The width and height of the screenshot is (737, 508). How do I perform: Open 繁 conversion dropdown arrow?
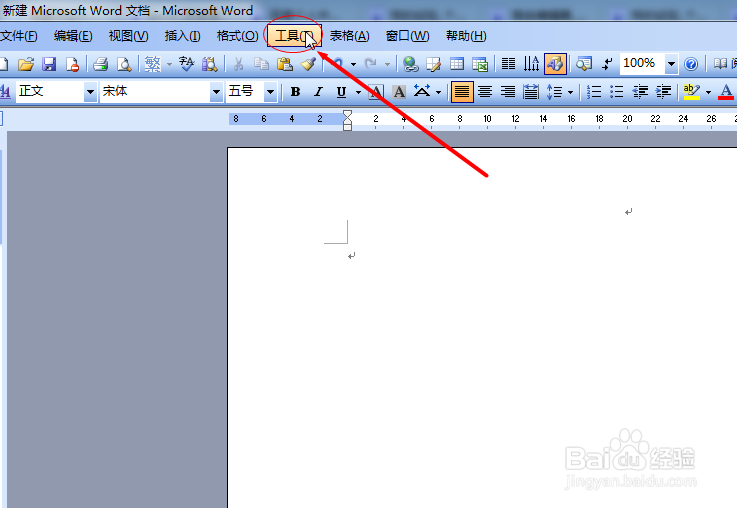click(169, 64)
